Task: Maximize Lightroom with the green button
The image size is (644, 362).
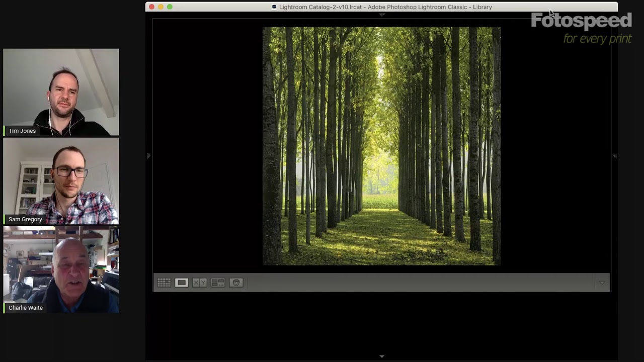Action: point(170,7)
